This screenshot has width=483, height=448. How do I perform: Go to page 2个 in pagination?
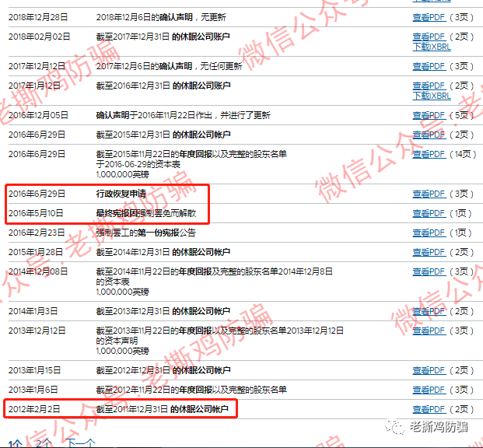coord(43,443)
